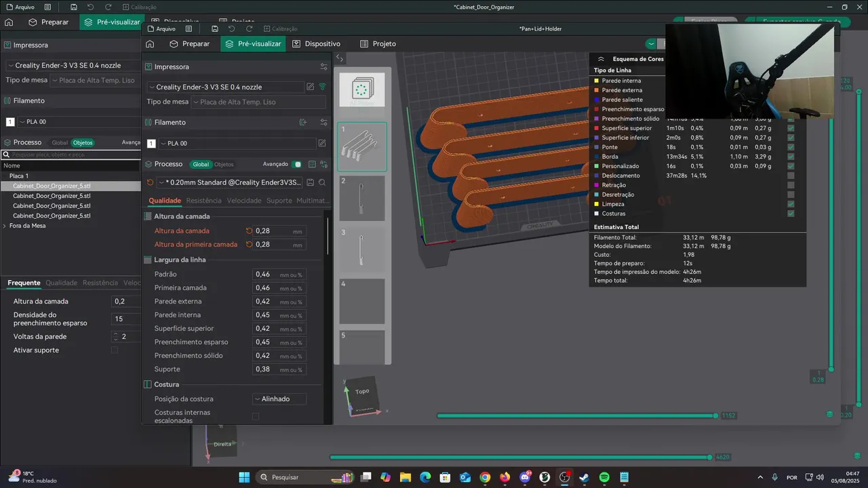868x488 pixels.
Task: Click the green Wi-Fi printer connection icon
Action: (322, 87)
